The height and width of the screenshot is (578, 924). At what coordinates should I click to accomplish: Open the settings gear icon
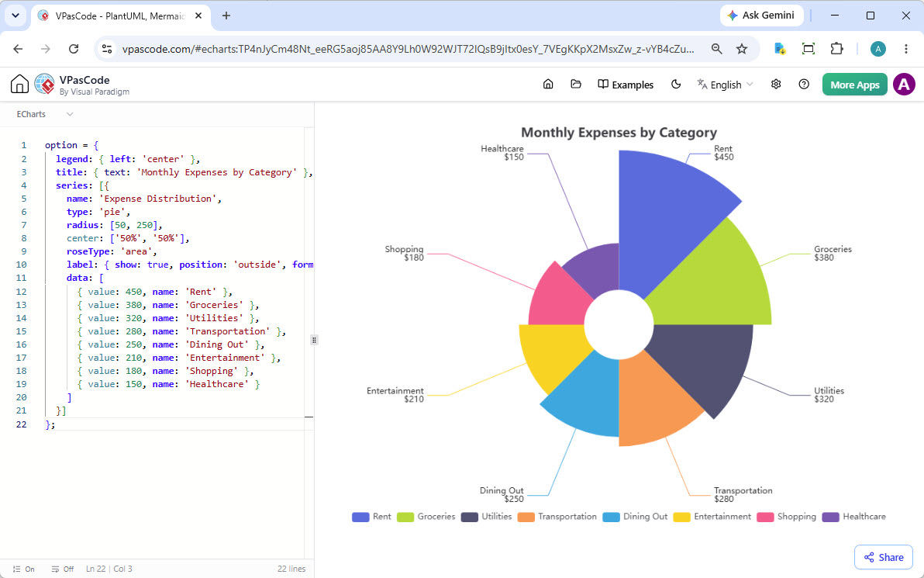776,85
